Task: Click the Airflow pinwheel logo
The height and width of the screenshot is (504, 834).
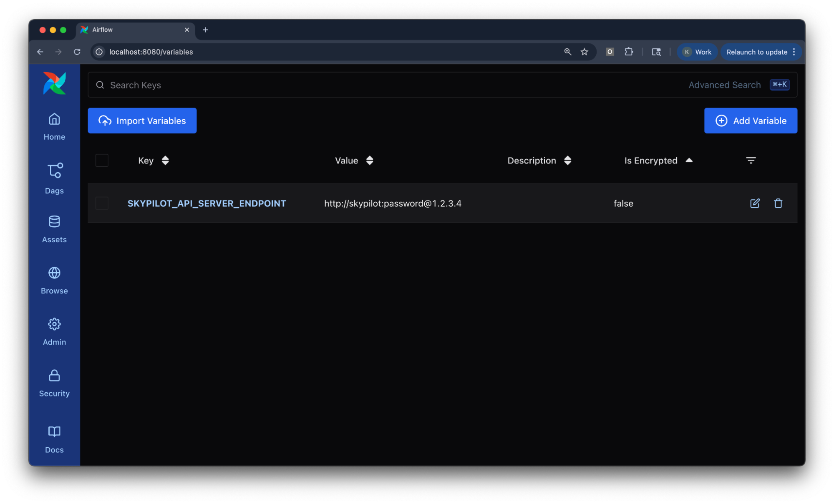Action: pos(54,83)
